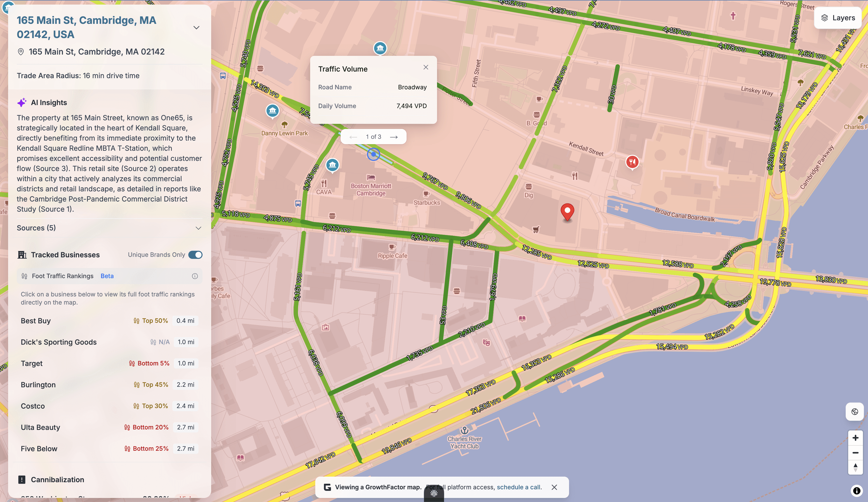This screenshot has width=868, height=502.
Task: Reset map bearing with compass button
Action: pos(855,467)
